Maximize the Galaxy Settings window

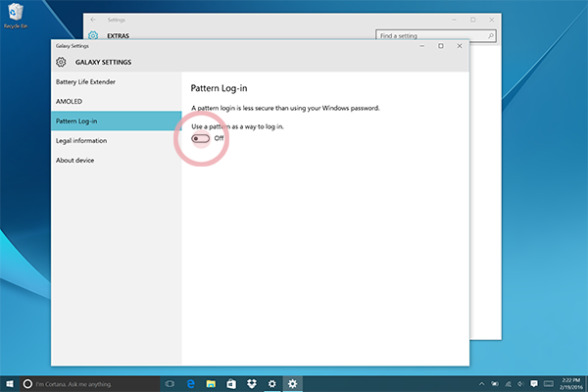tap(441, 46)
